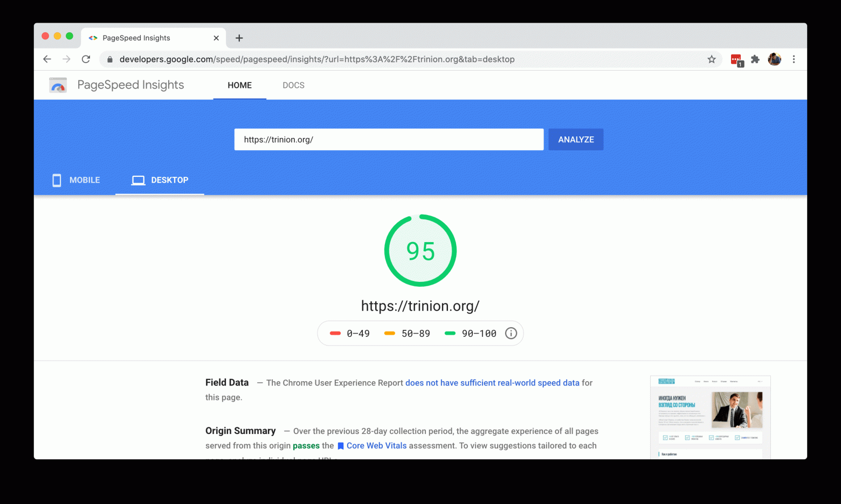Click the green 'passes' text

click(306, 446)
